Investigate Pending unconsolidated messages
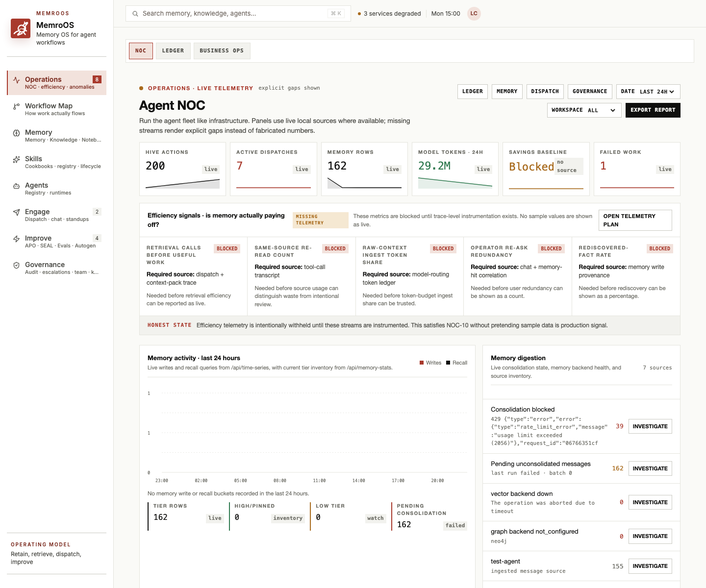The height and width of the screenshot is (588, 706). tap(650, 468)
